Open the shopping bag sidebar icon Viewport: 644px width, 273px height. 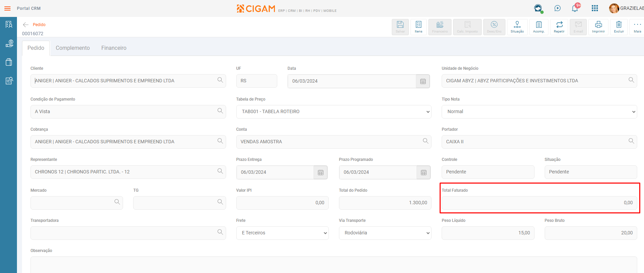9,62
